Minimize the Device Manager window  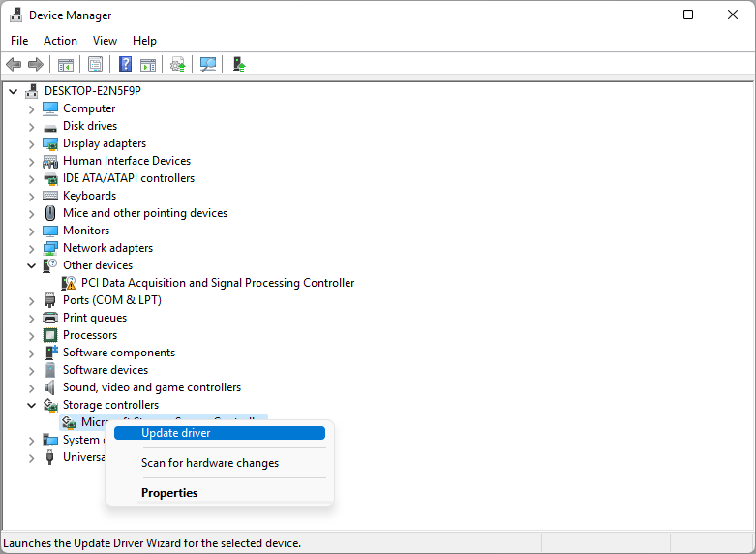(645, 15)
